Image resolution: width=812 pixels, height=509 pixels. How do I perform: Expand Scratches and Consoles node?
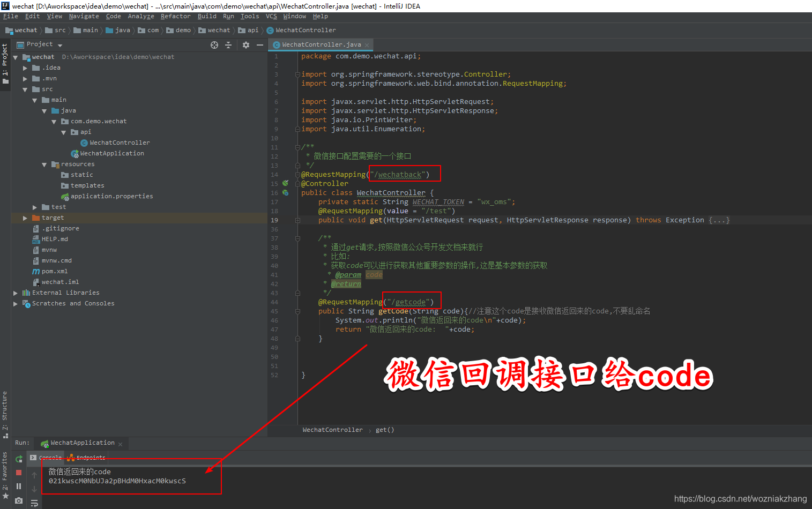(x=16, y=304)
